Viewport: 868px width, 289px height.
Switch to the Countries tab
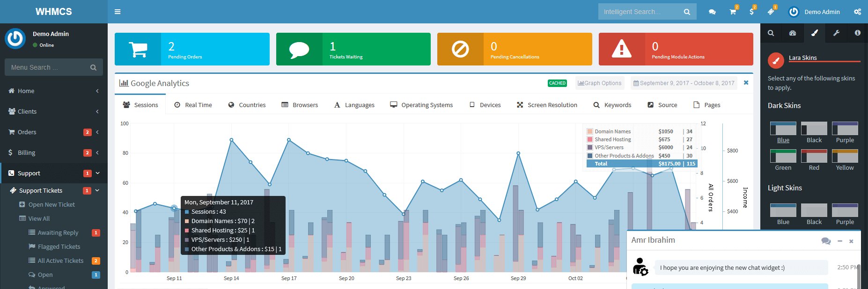247,105
